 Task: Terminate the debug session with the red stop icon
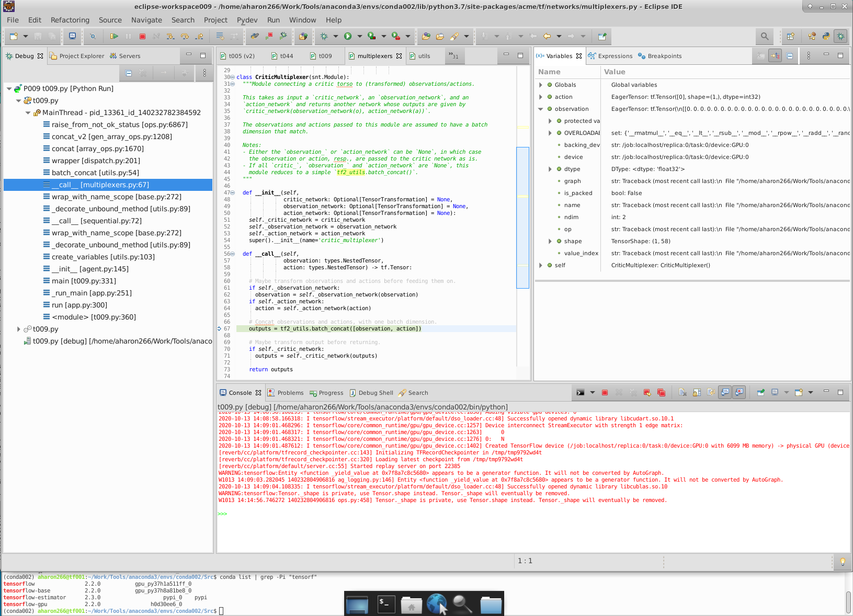[142, 36]
